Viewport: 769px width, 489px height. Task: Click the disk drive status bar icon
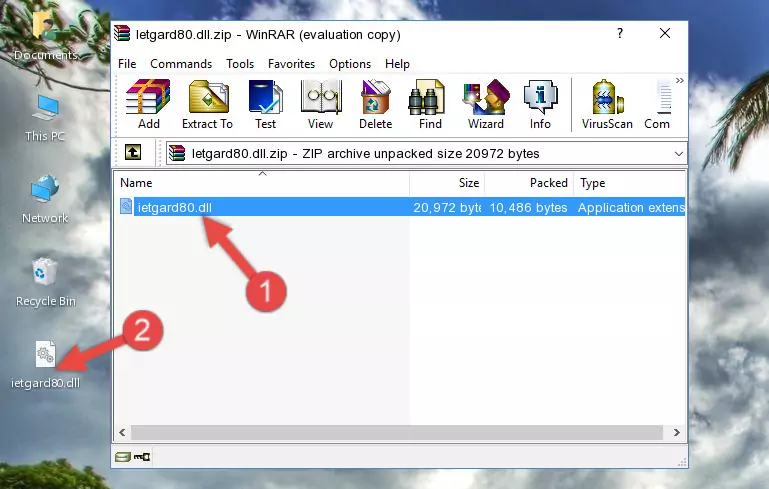(123, 457)
